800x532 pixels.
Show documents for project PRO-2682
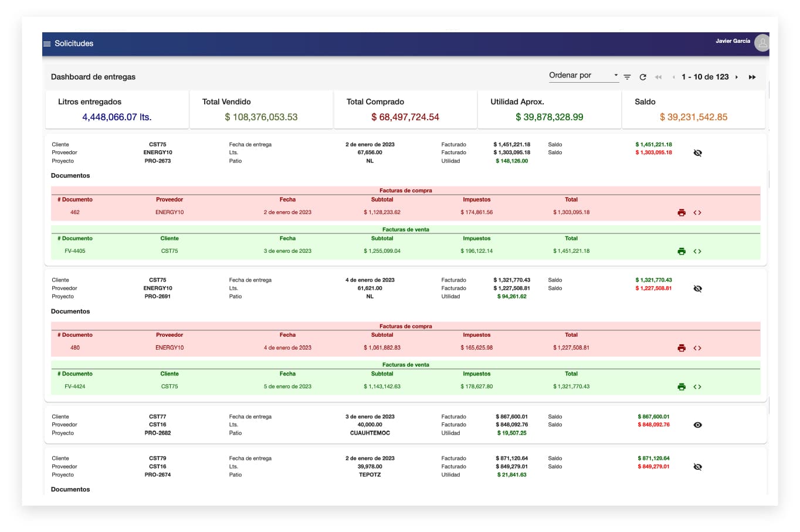697,425
